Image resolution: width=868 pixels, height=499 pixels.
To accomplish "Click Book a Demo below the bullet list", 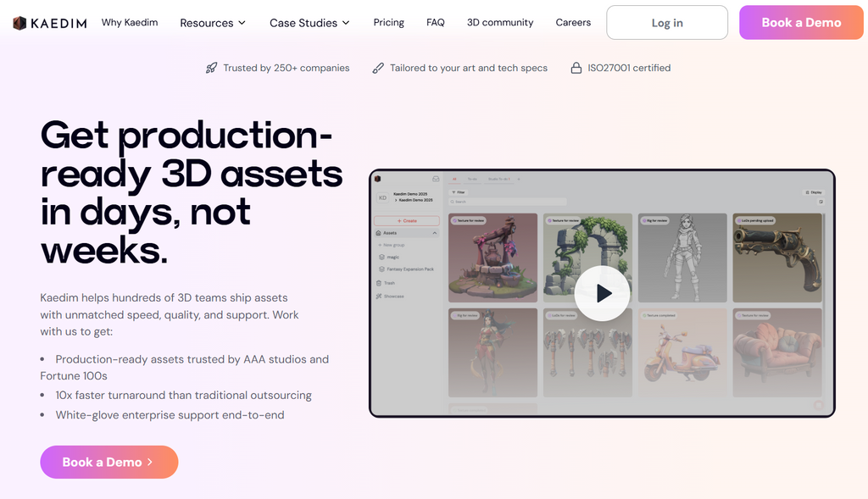I will [x=108, y=462].
